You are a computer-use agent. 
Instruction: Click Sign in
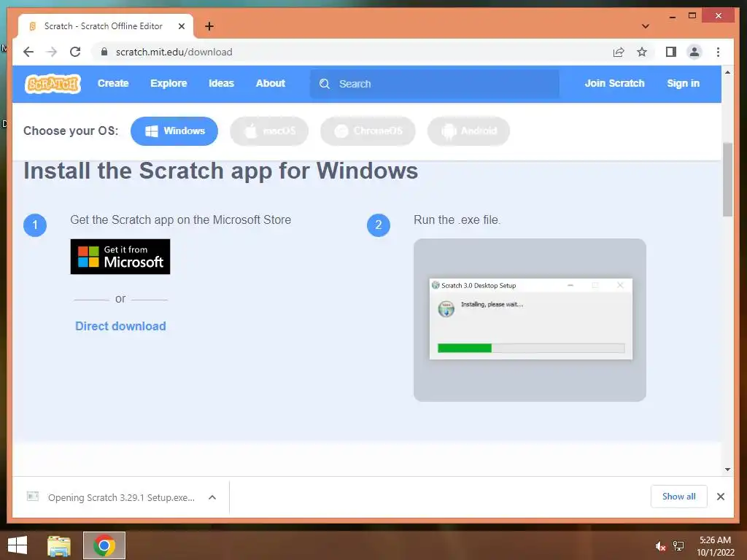683,83
